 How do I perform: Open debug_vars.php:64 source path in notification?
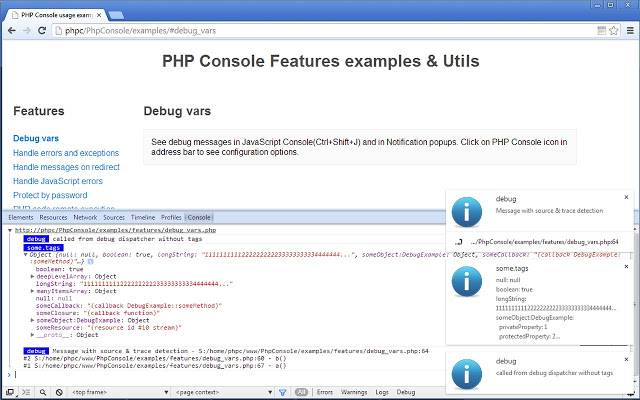(x=544, y=242)
